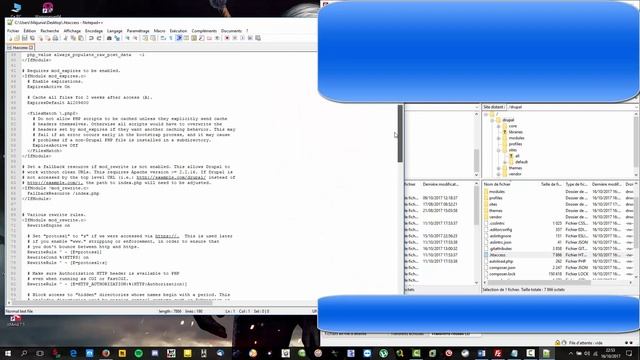
Task: Click the New file icon in Notepad++ toolbar
Action: 10,38
